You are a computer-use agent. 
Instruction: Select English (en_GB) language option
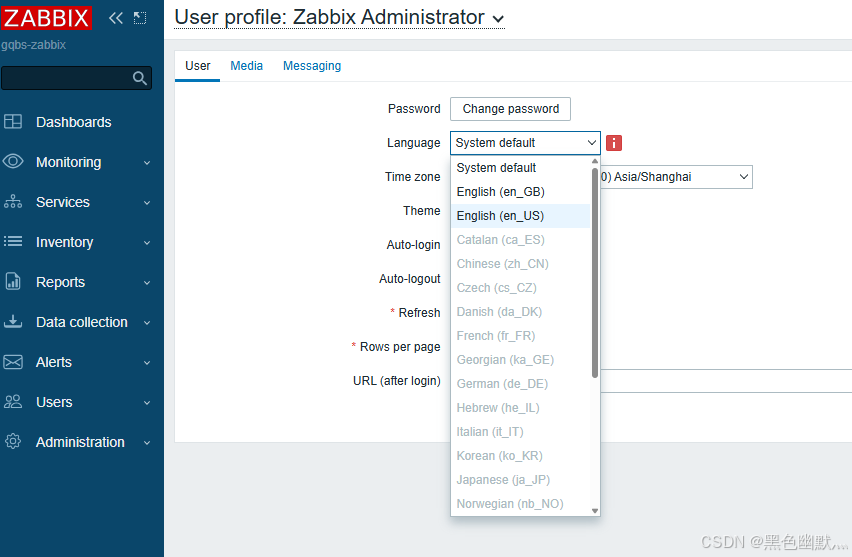(521, 192)
